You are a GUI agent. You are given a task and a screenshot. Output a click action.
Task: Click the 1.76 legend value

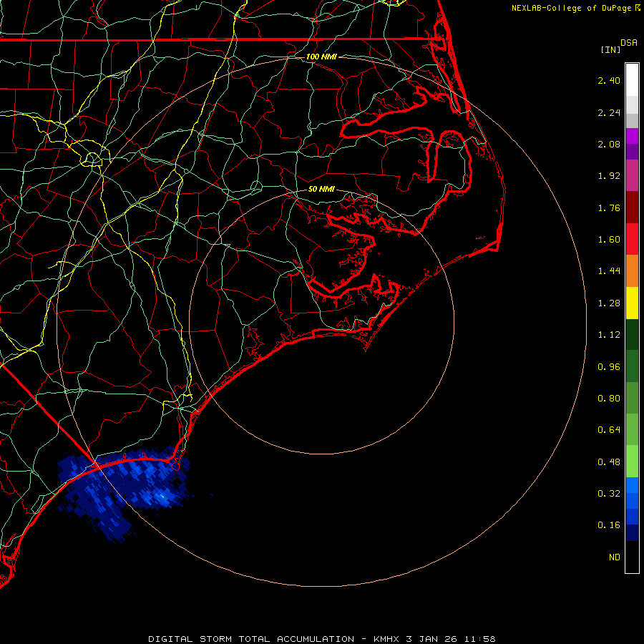coord(609,208)
